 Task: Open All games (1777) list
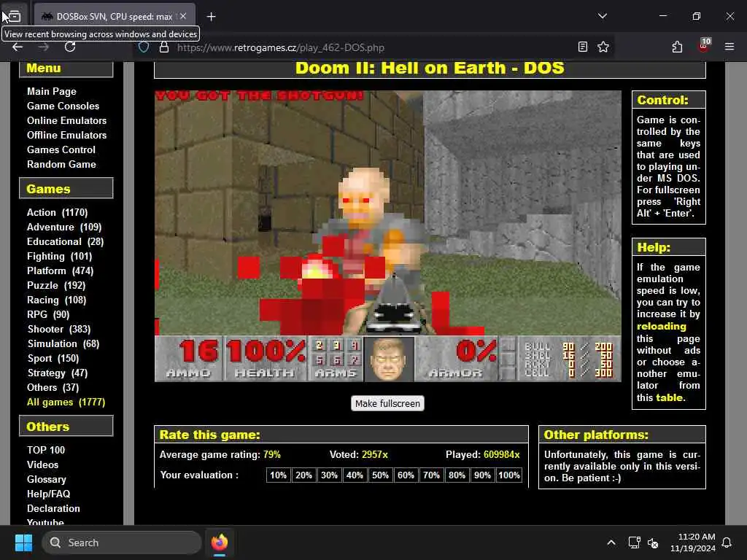tap(66, 402)
